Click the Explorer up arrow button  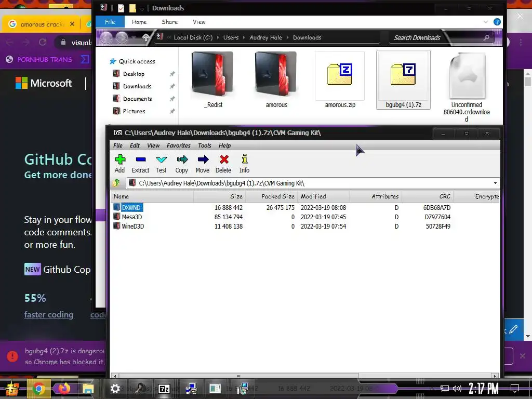point(145,37)
